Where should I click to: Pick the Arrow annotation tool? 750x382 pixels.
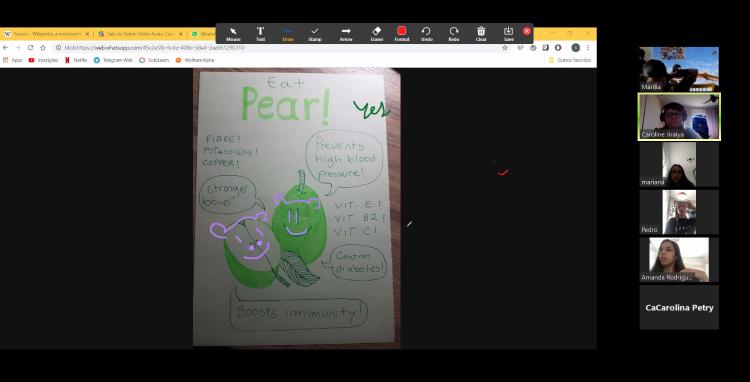coord(346,34)
